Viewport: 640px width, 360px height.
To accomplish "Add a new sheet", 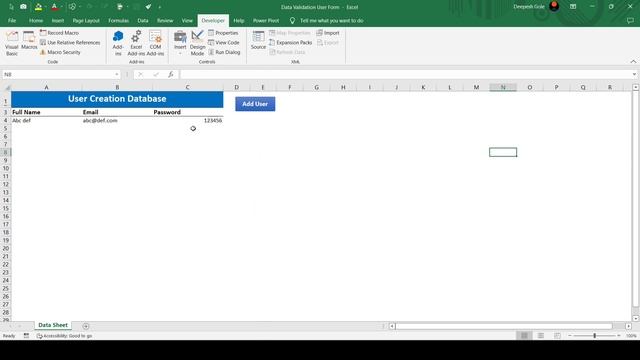I will [x=86, y=326].
